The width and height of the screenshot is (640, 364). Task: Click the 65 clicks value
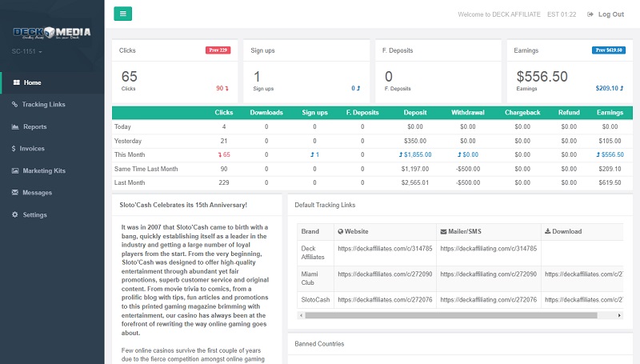tap(130, 76)
